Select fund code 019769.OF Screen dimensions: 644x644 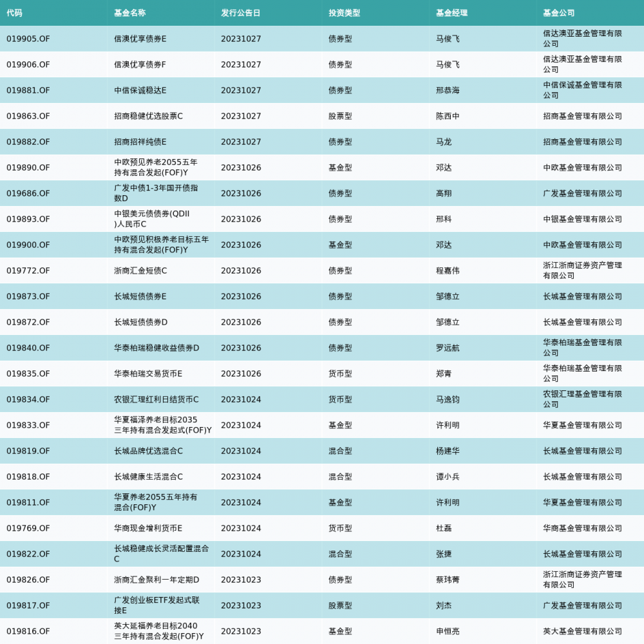tap(28, 528)
